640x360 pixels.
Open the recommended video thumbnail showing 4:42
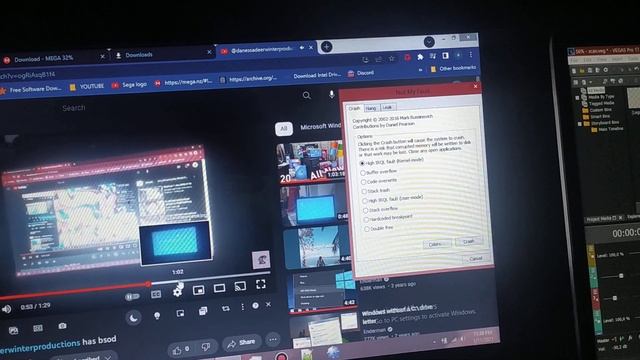click(322, 293)
